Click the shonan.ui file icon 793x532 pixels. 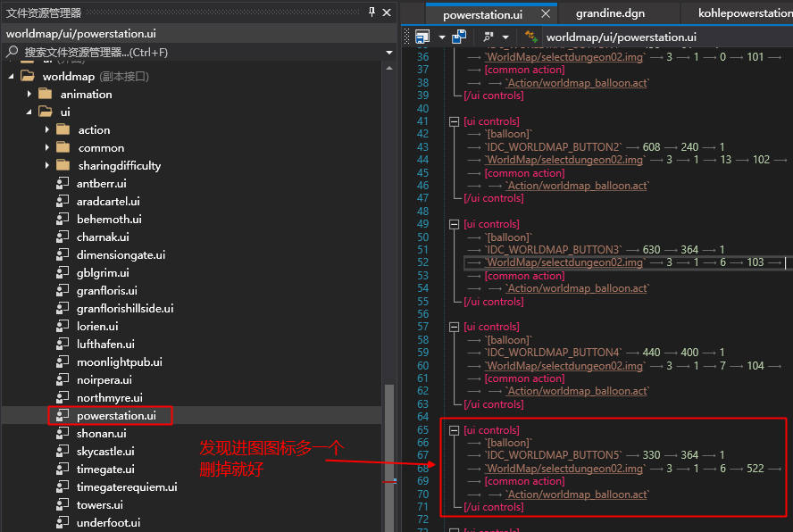coord(63,434)
